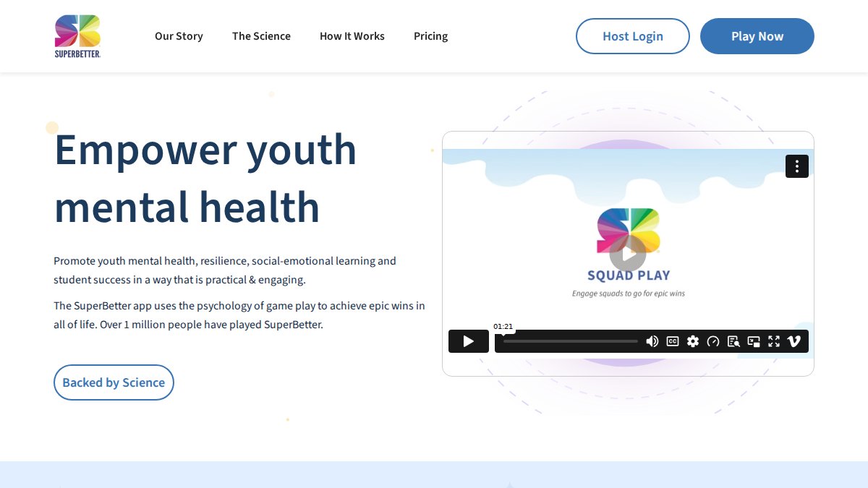Play the video with the bottom-left play button
Image resolution: width=868 pixels, height=488 pixels.
(x=469, y=341)
